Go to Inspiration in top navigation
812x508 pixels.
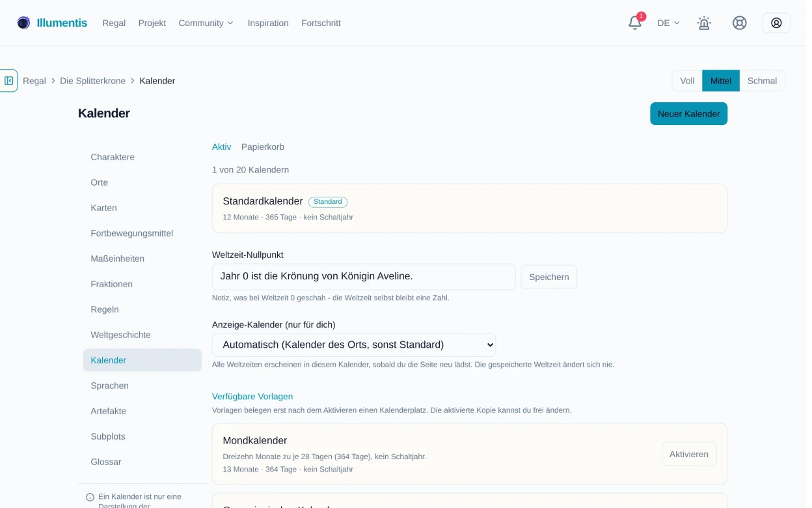[268, 23]
